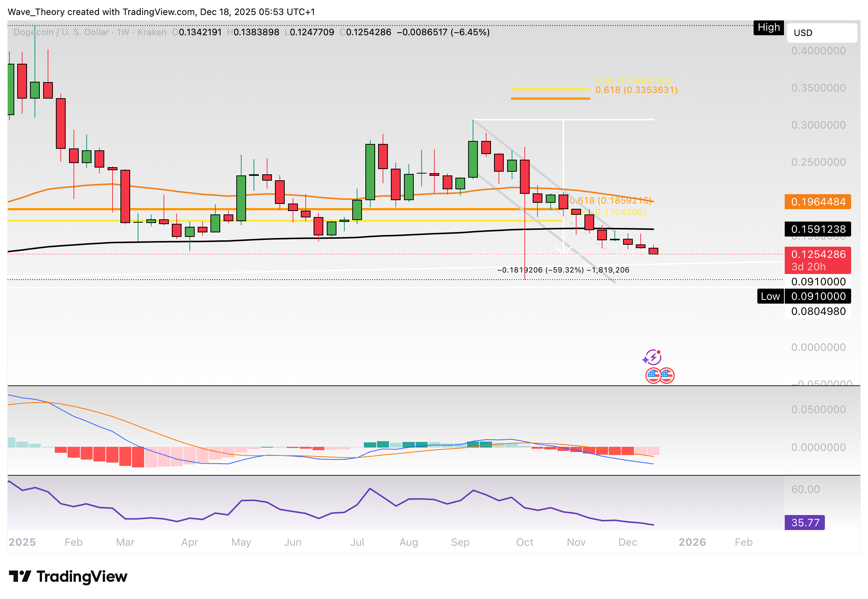Screen dimensions: 868x599
Task: Click the black price label 0.1591238
Action: [x=818, y=229]
